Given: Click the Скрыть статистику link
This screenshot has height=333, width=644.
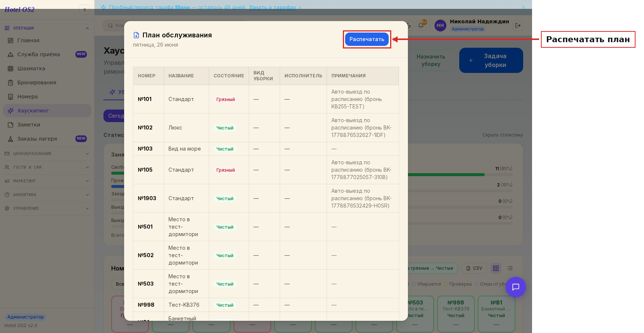Looking at the screenshot, I should coord(502,135).
